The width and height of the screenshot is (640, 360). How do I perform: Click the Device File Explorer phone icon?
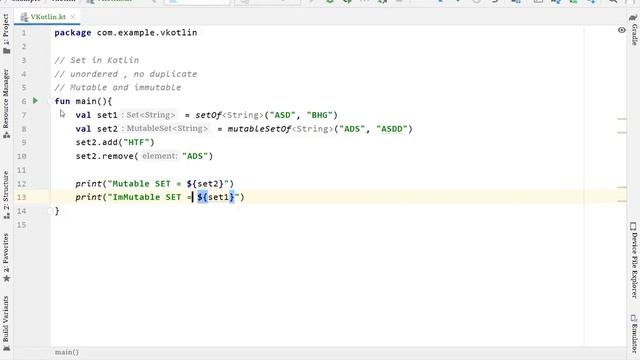pos(633,226)
